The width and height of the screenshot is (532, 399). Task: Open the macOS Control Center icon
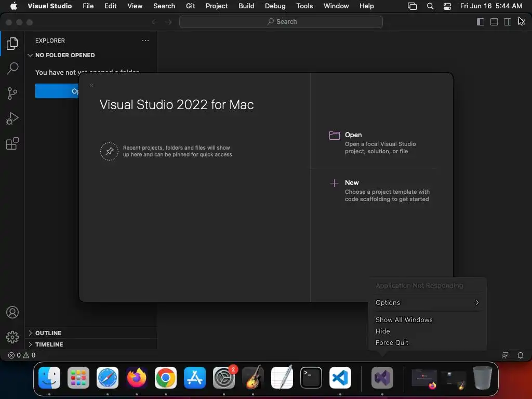point(447,6)
